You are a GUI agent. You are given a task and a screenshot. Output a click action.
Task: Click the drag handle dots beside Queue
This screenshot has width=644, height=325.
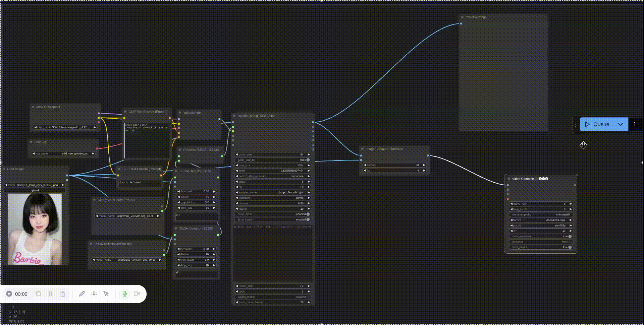point(576,124)
